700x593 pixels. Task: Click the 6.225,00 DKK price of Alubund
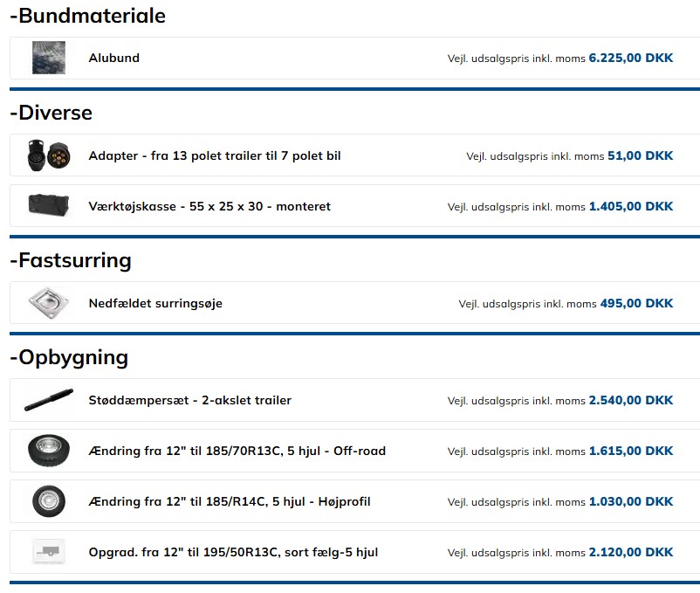click(x=630, y=59)
